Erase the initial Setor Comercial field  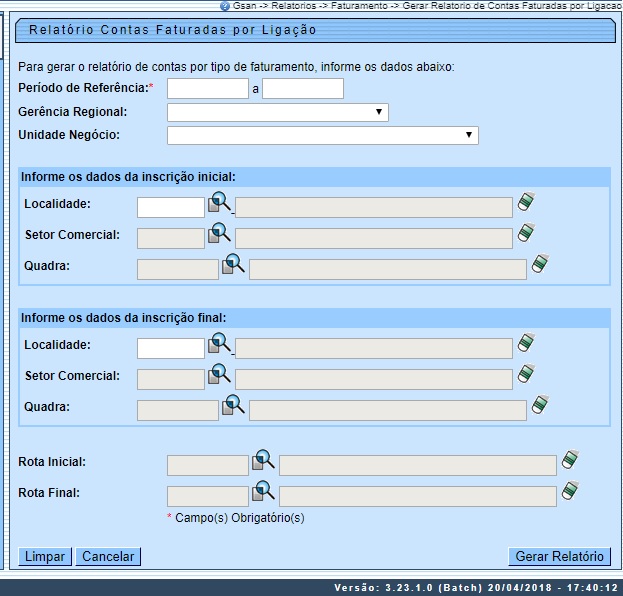click(x=526, y=232)
